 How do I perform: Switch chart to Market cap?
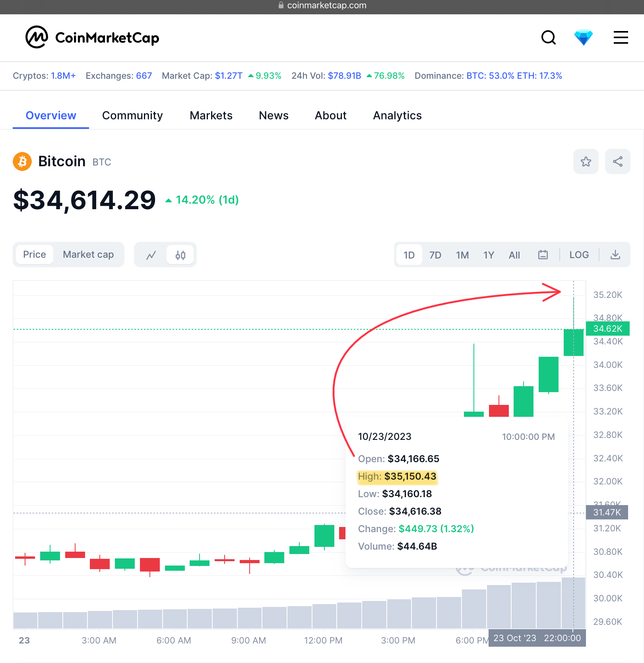pyautogui.click(x=88, y=255)
